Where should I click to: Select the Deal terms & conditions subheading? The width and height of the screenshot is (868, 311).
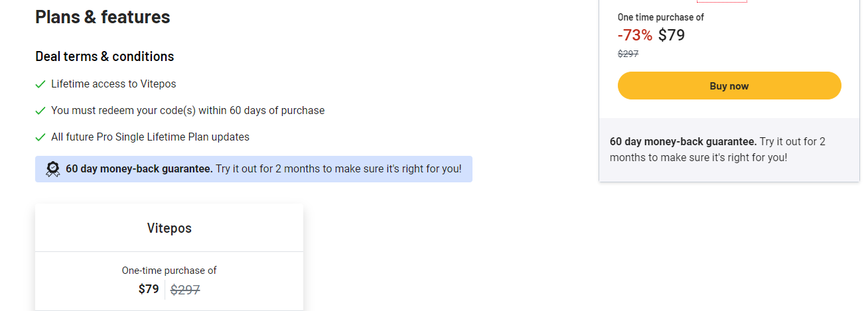(x=105, y=56)
